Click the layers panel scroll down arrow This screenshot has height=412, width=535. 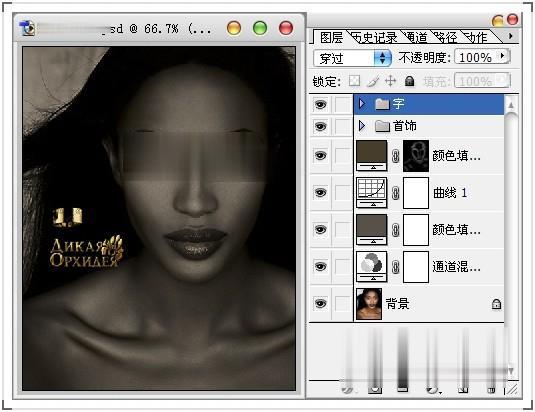pyautogui.click(x=511, y=370)
